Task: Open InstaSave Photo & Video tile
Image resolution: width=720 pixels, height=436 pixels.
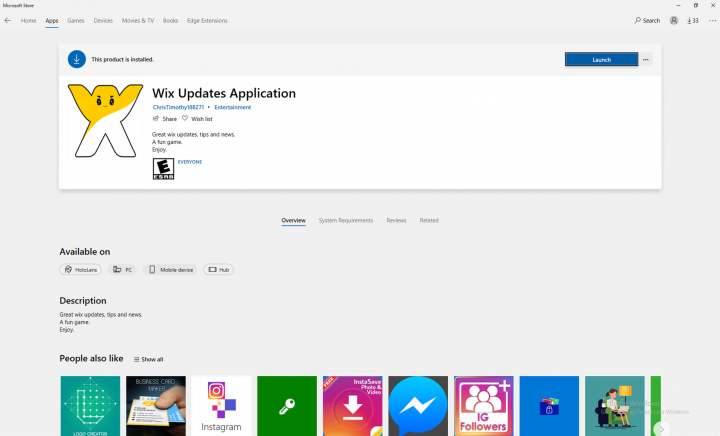Action: tap(353, 406)
